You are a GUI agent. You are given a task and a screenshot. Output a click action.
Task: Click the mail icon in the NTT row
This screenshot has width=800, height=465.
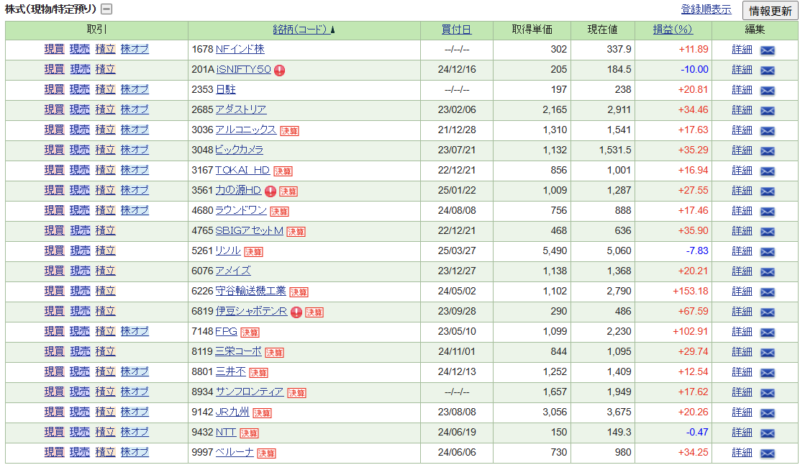point(767,433)
